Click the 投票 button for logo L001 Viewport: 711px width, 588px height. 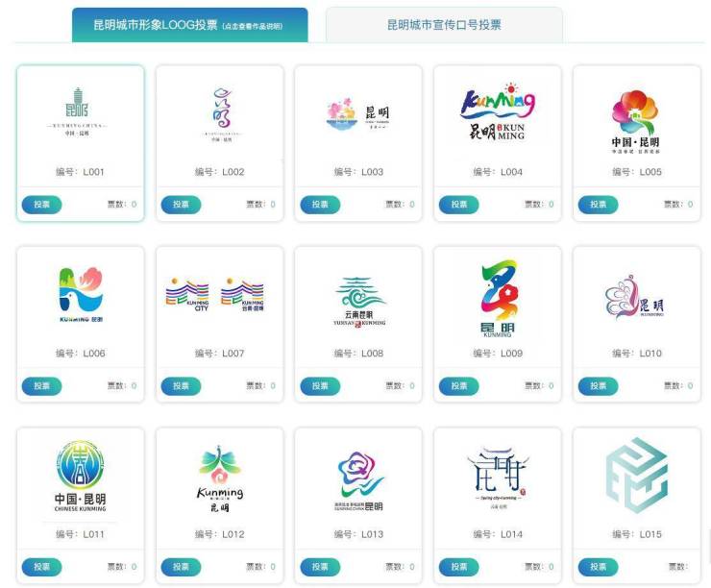tap(41, 205)
